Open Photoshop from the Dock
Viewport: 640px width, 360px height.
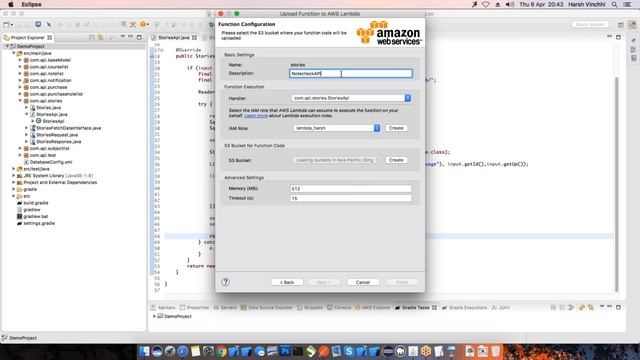click(285, 351)
